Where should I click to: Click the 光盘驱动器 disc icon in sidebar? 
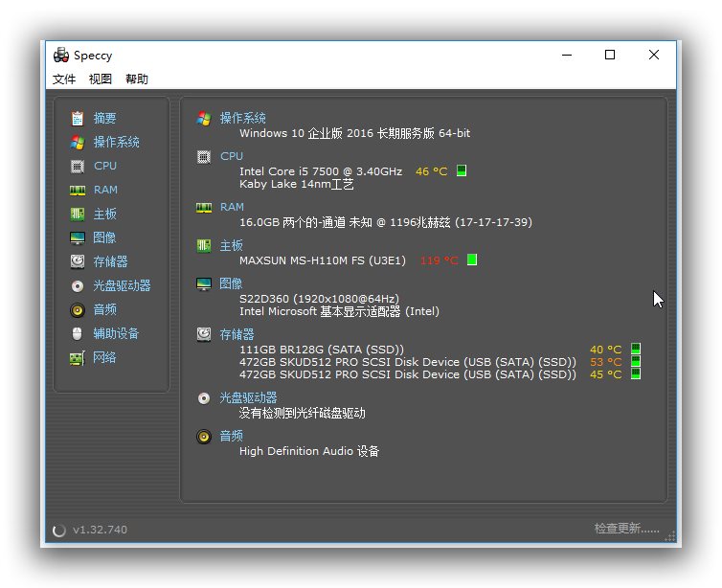[x=78, y=286]
